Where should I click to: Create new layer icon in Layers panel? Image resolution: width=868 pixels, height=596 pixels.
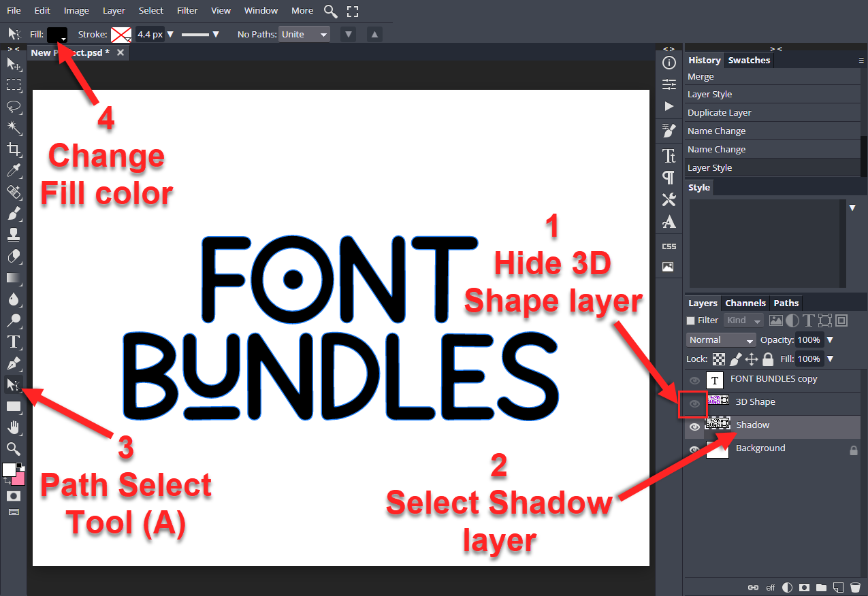tap(839, 587)
